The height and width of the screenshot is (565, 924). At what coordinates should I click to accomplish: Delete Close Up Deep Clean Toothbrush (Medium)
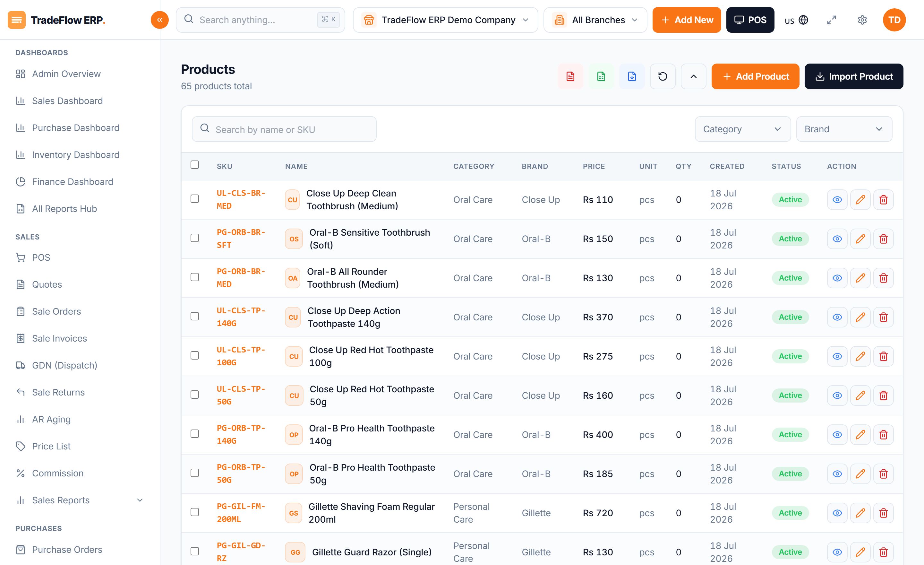pos(884,200)
